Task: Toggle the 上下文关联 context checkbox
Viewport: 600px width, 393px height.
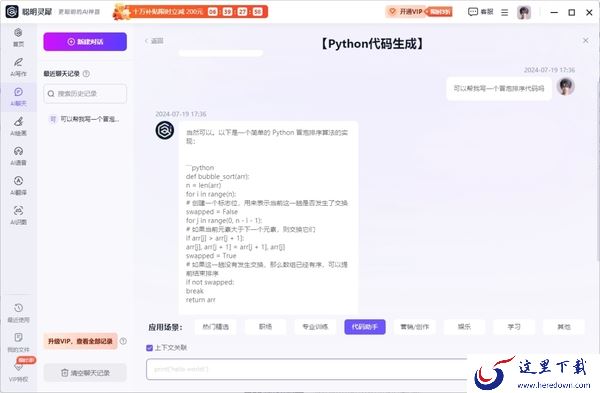Action: click(x=149, y=348)
